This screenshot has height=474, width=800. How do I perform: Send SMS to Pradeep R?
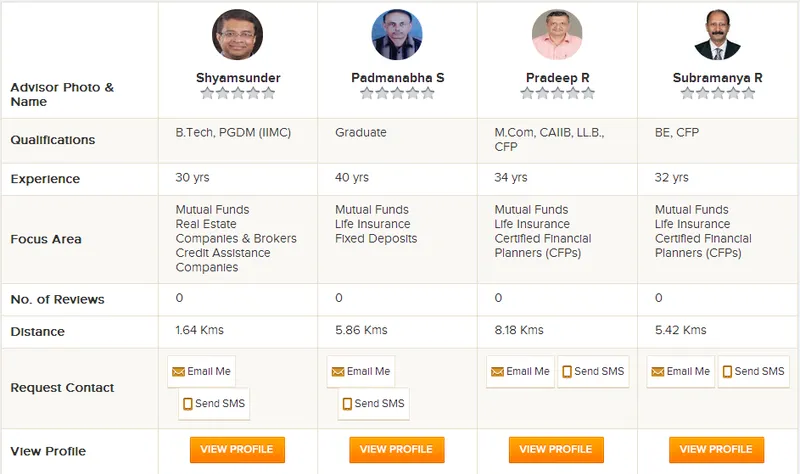[593, 371]
